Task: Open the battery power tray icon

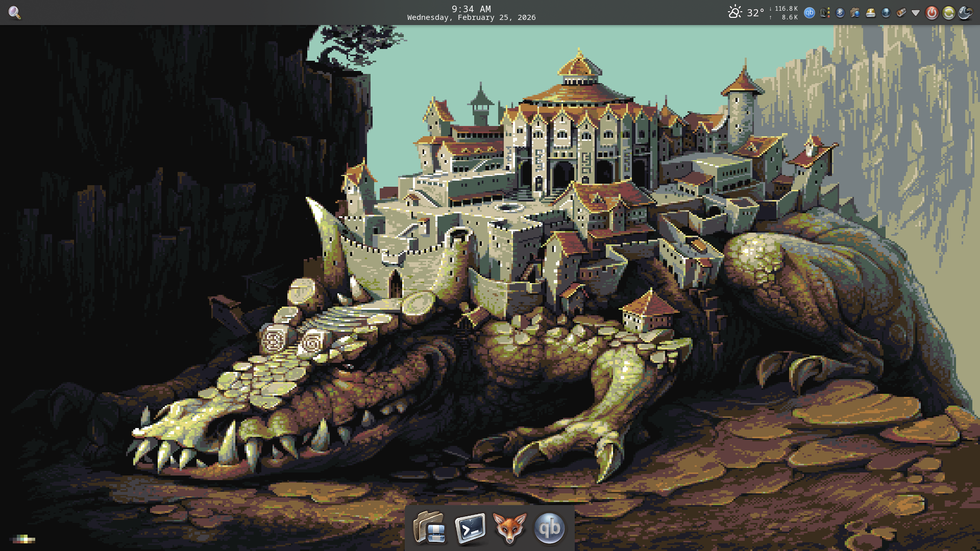Action: (x=901, y=13)
